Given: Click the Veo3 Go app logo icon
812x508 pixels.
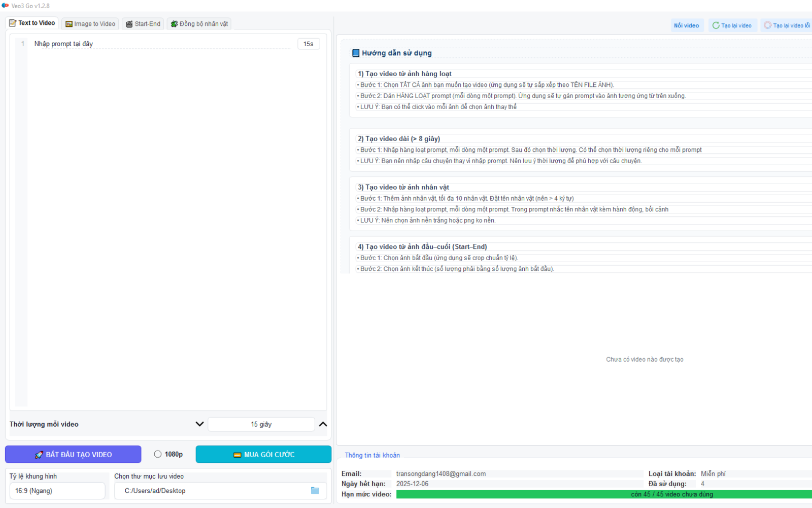Looking at the screenshot, I should (x=5, y=6).
